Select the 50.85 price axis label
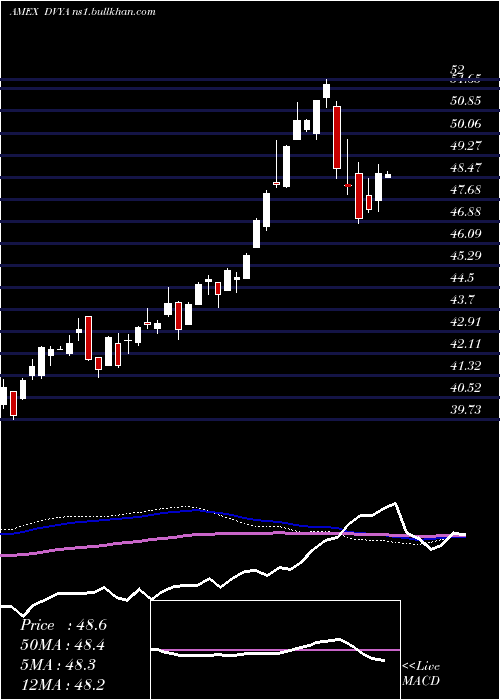This screenshot has height=700, width=500. coord(466,101)
